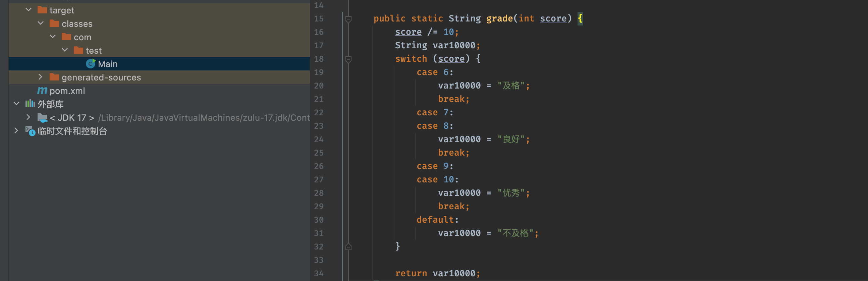This screenshot has height=281, width=868.
Task: Click the closing brace on line 32
Action: click(397, 246)
